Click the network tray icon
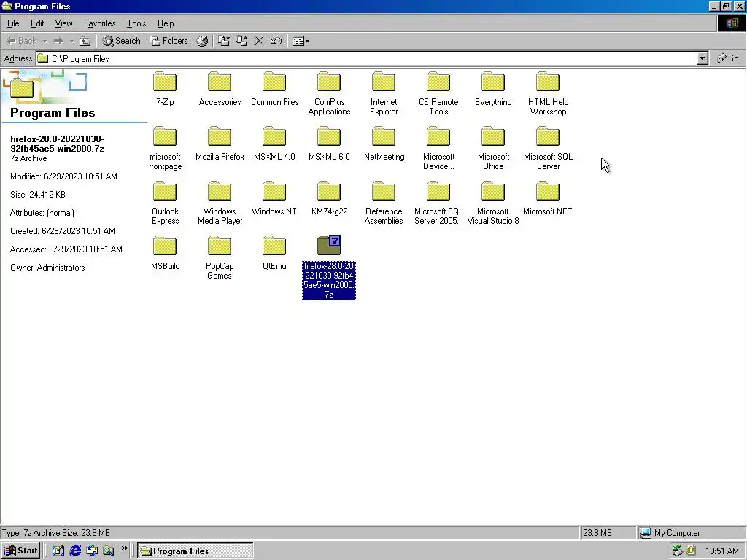 click(x=678, y=551)
